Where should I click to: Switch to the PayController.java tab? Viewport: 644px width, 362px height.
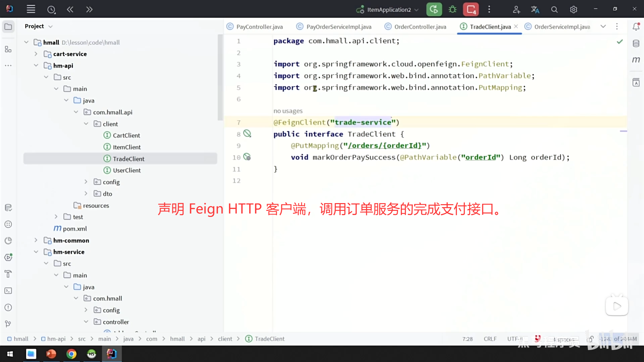259,27
